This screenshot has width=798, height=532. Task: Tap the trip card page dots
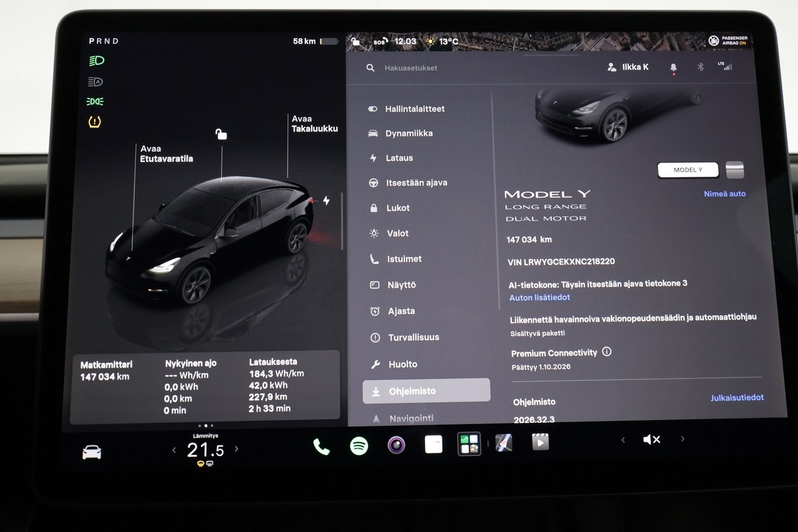[x=206, y=426]
